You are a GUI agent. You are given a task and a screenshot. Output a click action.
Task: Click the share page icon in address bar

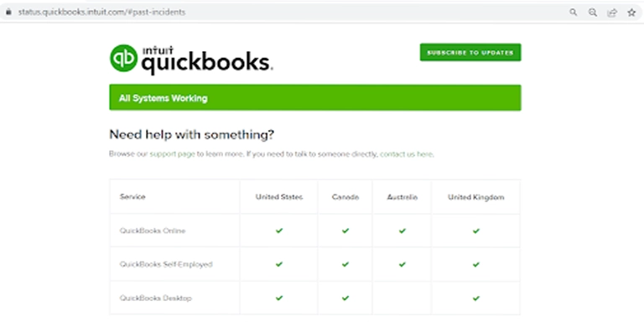point(612,13)
